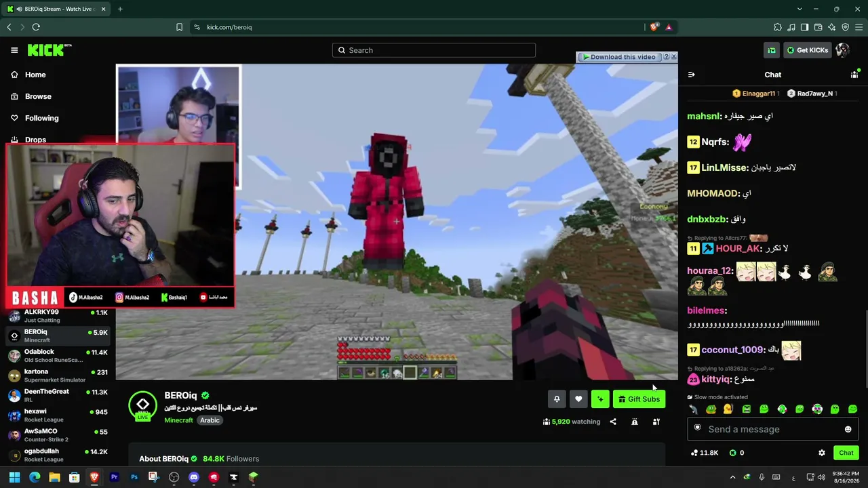Click Download this video button
Viewport: 868px width, 488px height.
(x=618, y=57)
